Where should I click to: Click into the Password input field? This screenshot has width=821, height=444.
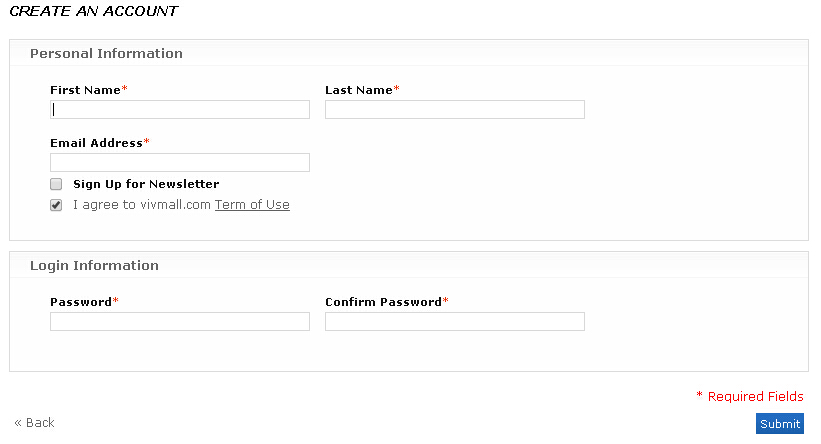pyautogui.click(x=180, y=321)
